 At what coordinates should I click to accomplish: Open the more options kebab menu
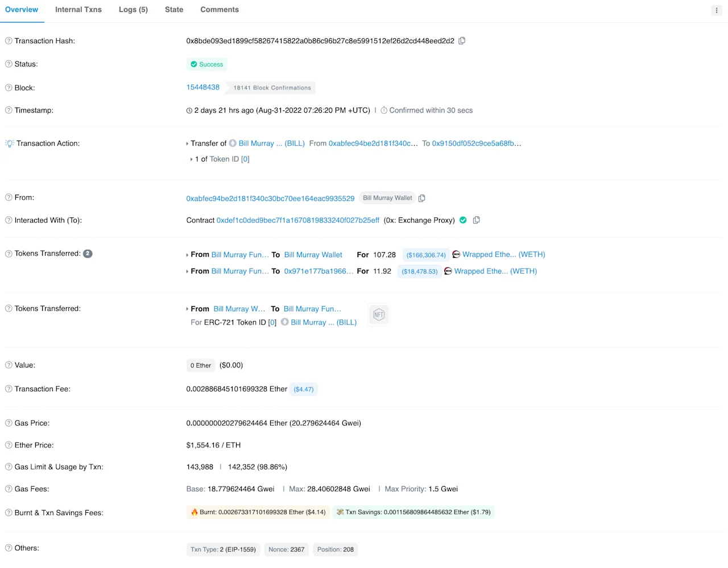point(717,10)
